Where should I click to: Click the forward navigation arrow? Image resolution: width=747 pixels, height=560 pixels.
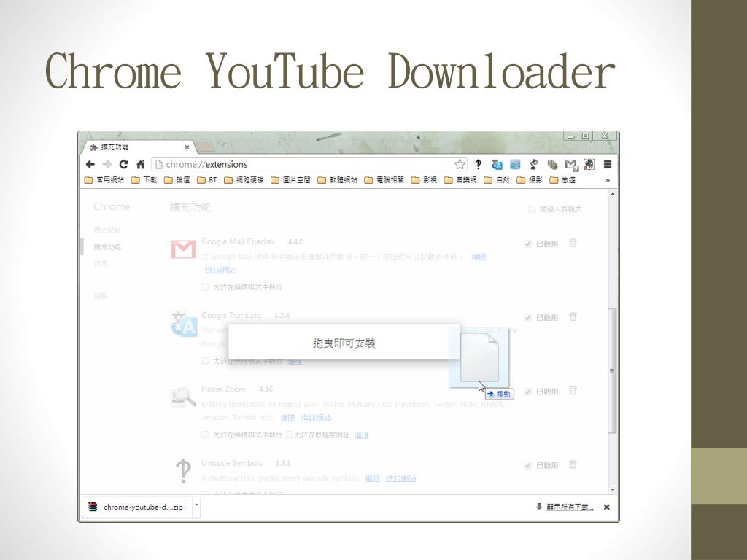pyautogui.click(x=107, y=164)
